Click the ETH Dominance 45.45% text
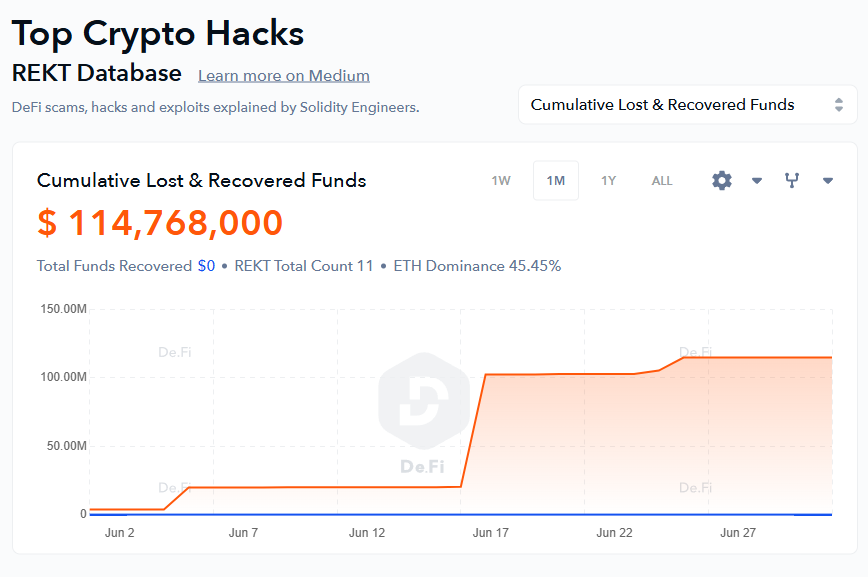This screenshot has height=577, width=868. coord(477,266)
